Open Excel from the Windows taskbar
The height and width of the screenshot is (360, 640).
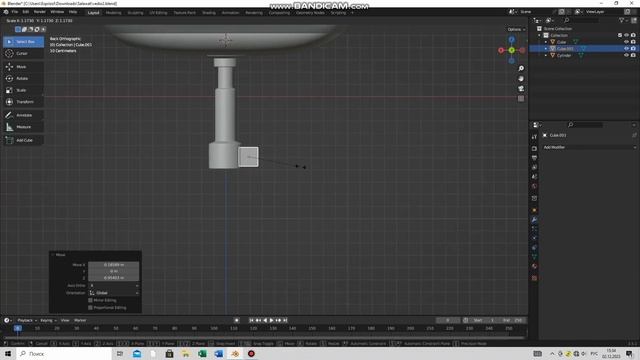pyautogui.click(x=202, y=353)
